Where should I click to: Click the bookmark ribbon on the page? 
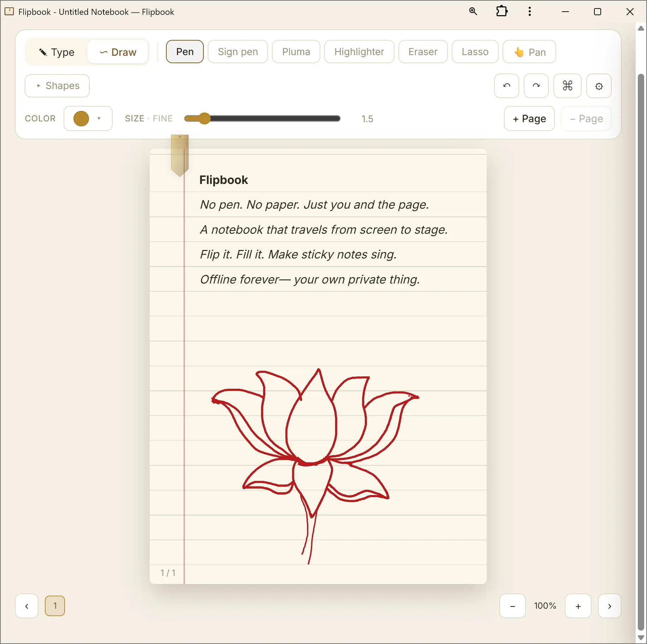click(x=180, y=155)
